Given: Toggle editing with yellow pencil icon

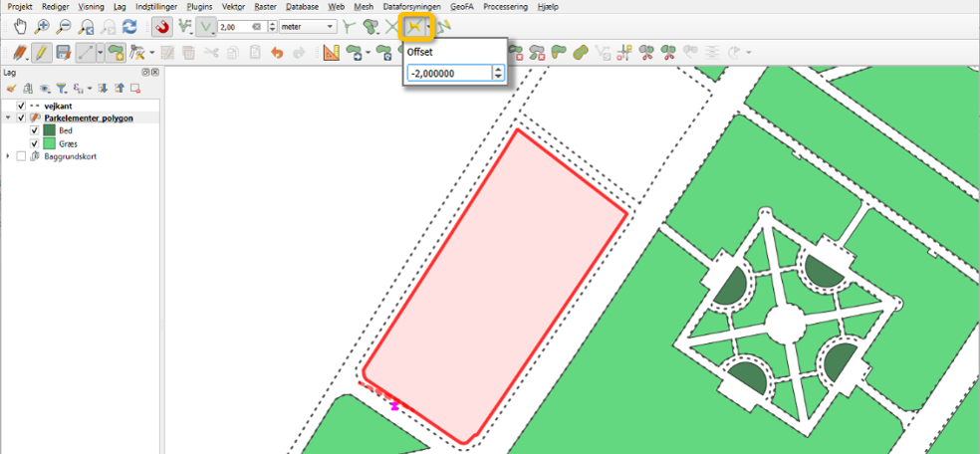Looking at the screenshot, I should pos(41,53).
